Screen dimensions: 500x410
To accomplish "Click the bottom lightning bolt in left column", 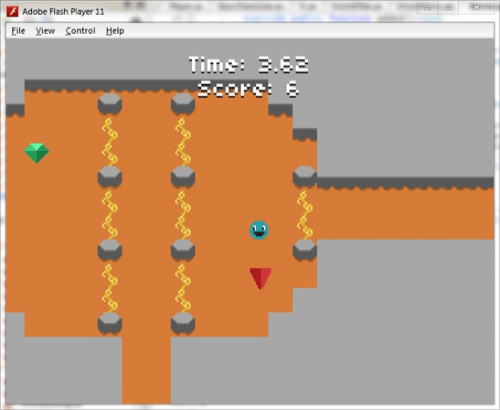I will [110, 288].
